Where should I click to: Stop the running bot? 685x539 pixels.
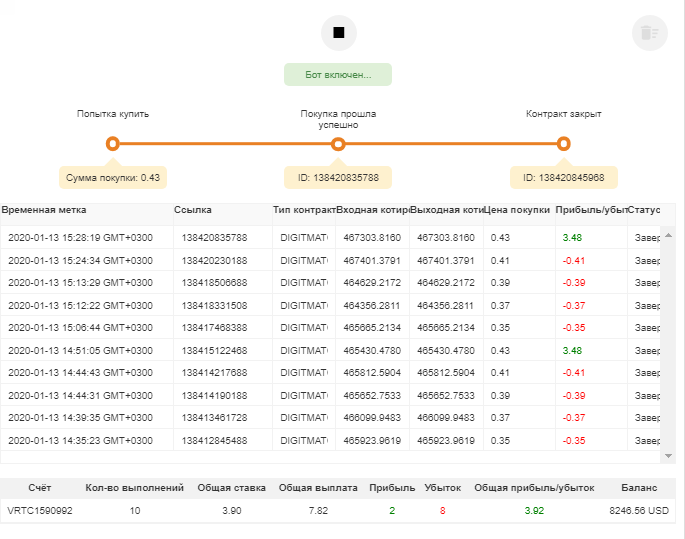pyautogui.click(x=339, y=33)
